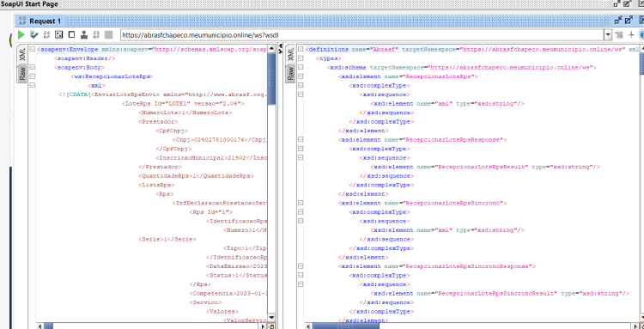This screenshot has height=329, width=644.
Task: Switch to the request Raw tab
Action: (x=22, y=74)
